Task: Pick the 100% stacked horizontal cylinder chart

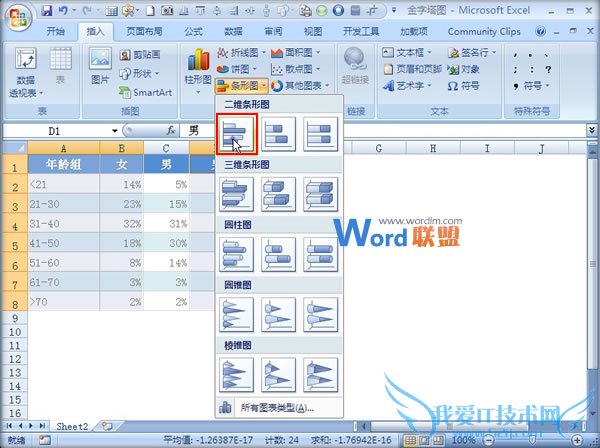Action: pyautogui.click(x=320, y=254)
